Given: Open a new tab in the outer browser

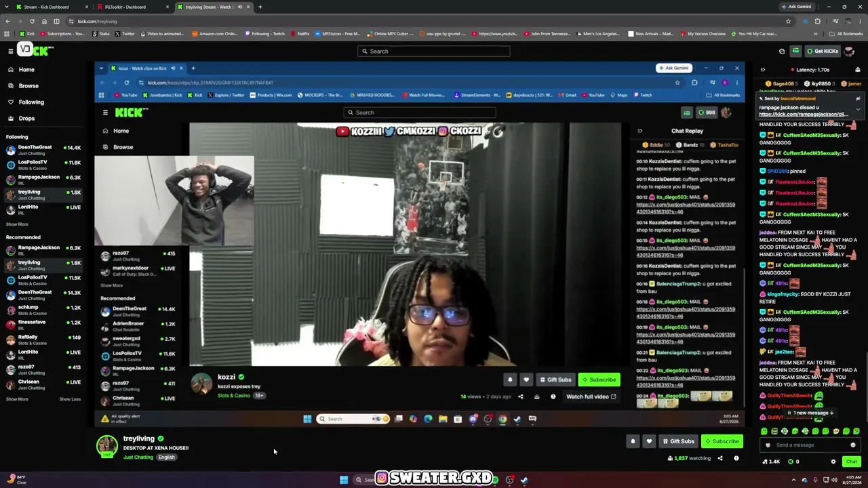Looking at the screenshot, I should 260,7.
